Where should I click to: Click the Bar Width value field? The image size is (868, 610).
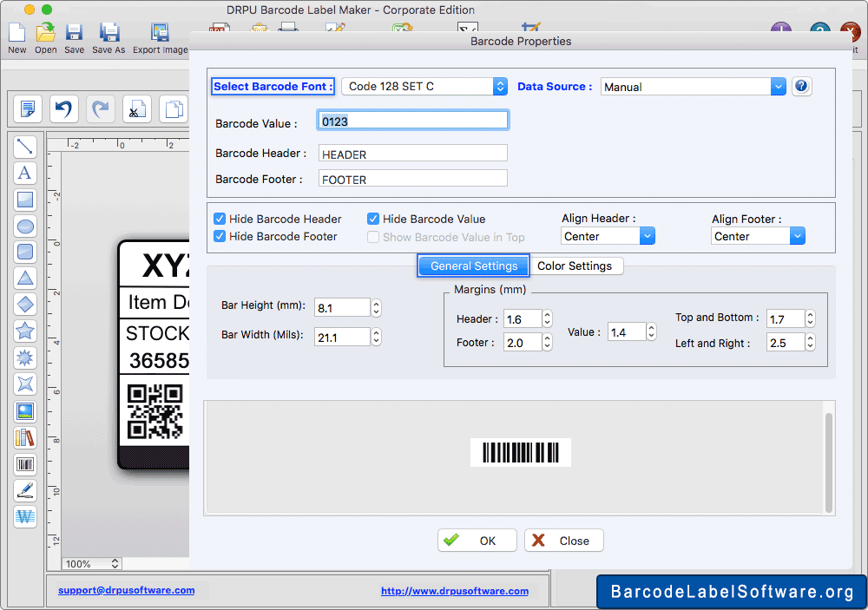tap(342, 337)
